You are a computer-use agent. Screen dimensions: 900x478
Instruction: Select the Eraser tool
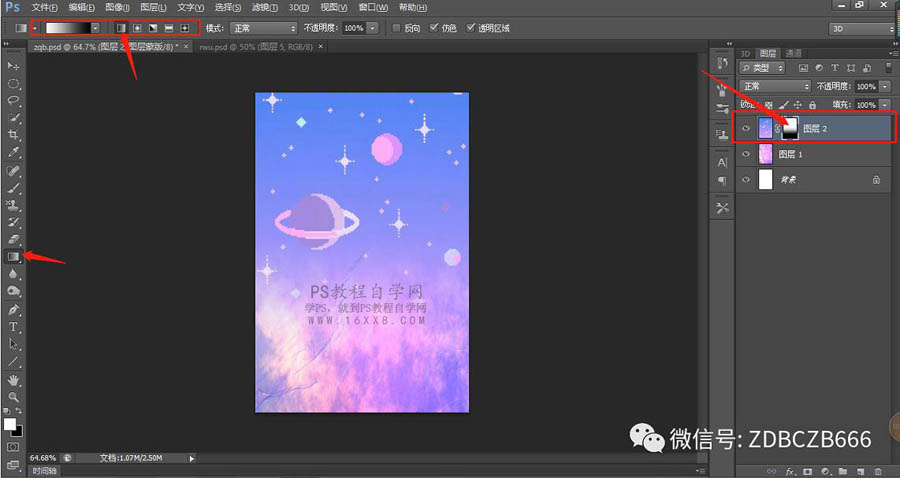[13, 239]
